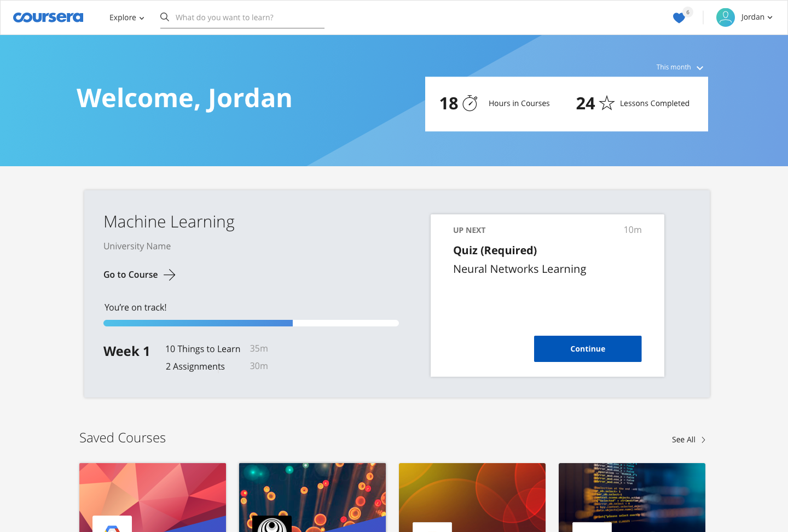Click the notification count badge showing 6
Screen dimensions: 788x532
(688, 12)
